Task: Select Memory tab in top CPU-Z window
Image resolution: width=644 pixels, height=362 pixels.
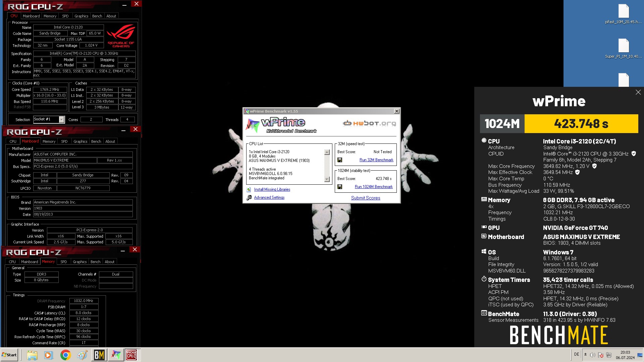Action: (x=50, y=16)
